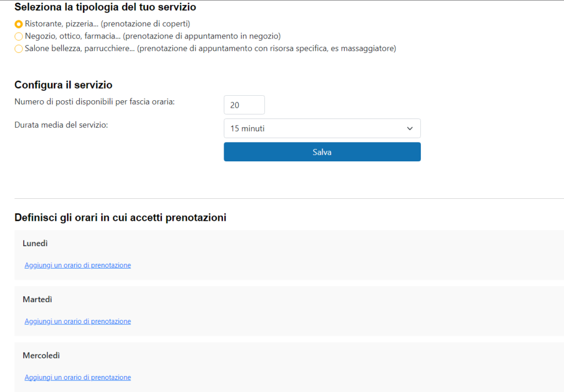Click the 'Numero di posti disponibili' label

95,102
